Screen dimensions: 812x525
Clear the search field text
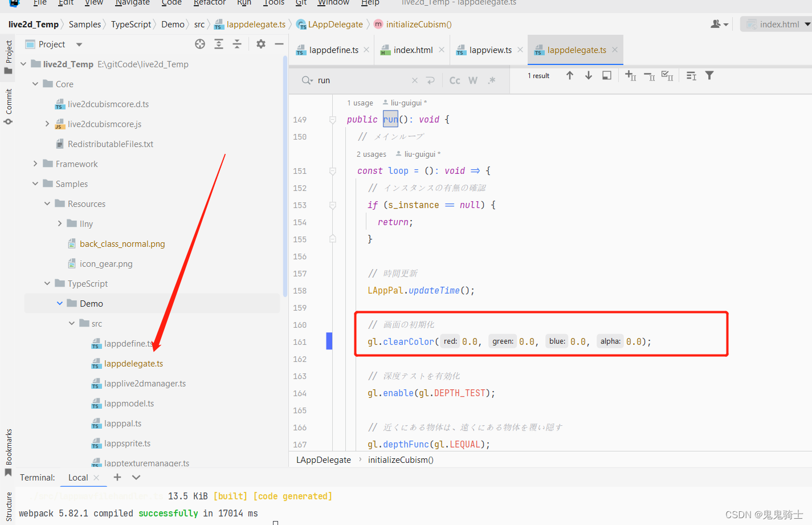pos(415,80)
